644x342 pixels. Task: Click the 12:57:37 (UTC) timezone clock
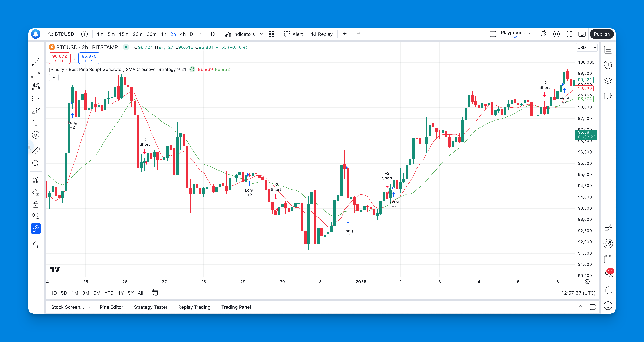click(x=578, y=293)
